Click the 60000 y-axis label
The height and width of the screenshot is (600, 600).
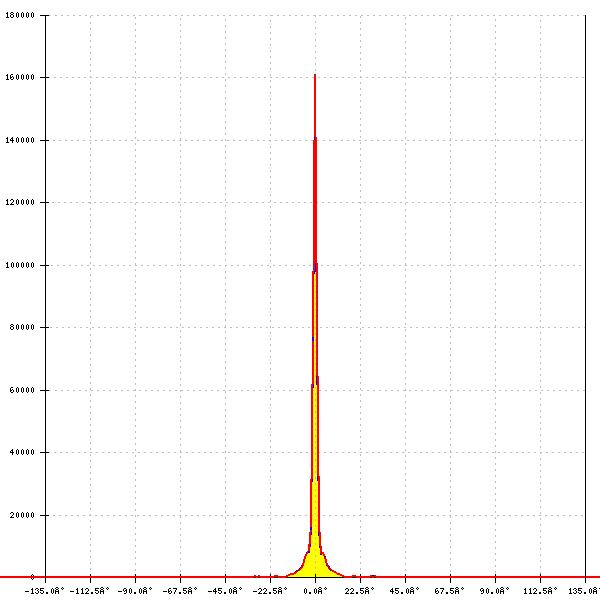pos(22,390)
